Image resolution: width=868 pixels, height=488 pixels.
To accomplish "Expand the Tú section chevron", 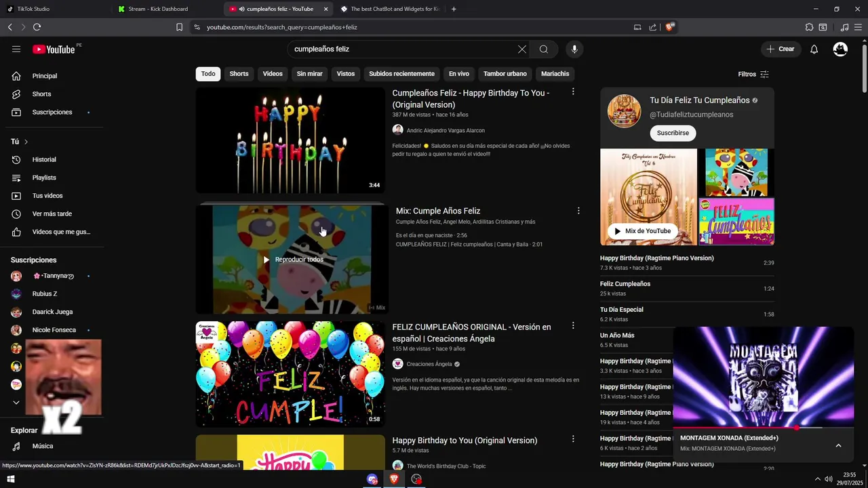I will click(x=26, y=142).
